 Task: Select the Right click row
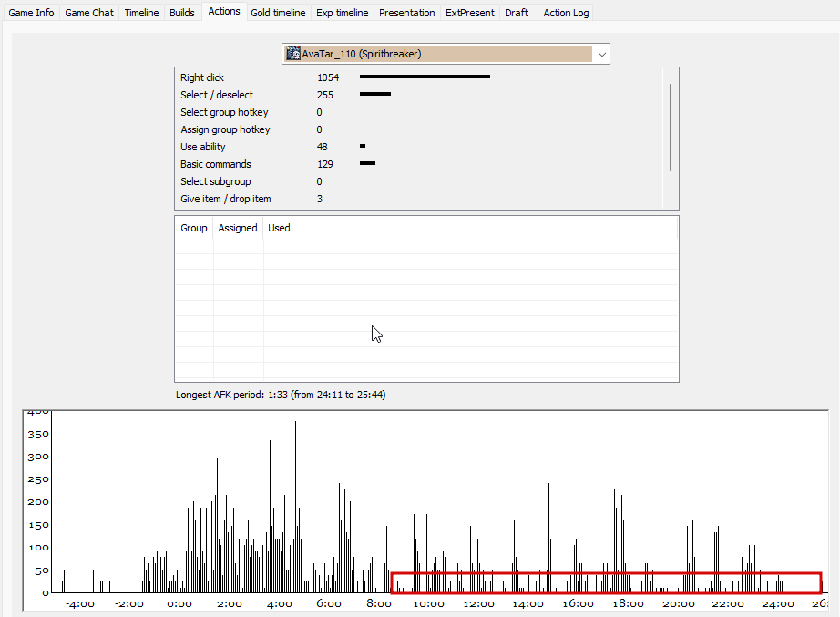[x=419, y=77]
